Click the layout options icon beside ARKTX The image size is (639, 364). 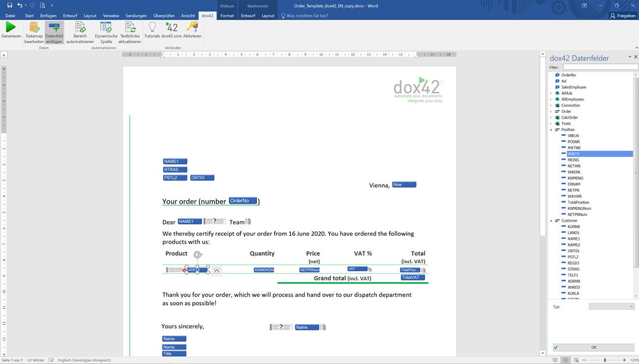[x=216, y=271]
